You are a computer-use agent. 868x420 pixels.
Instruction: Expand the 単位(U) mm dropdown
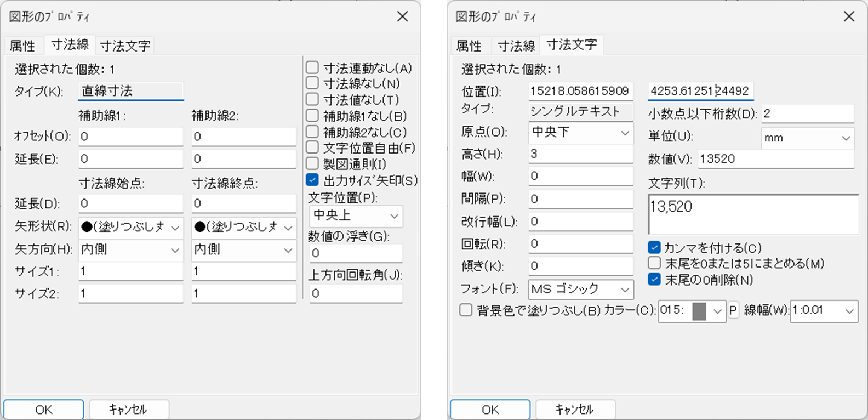[x=807, y=138]
